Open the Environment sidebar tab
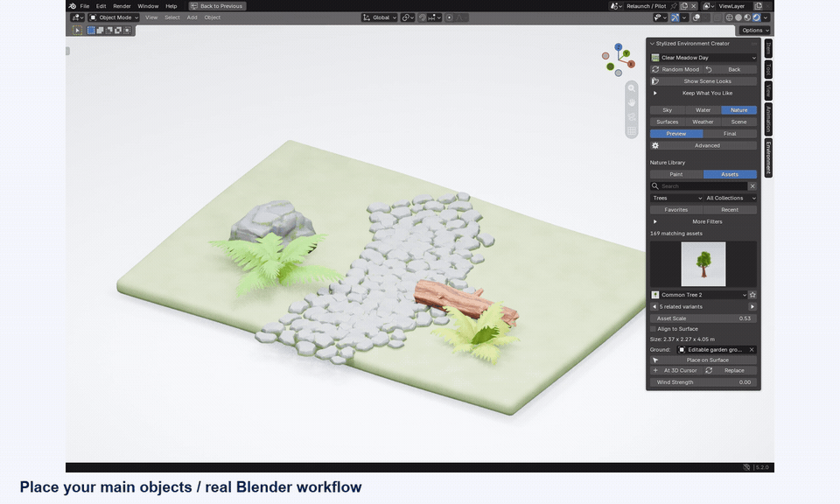The height and width of the screenshot is (504, 840). (767, 157)
